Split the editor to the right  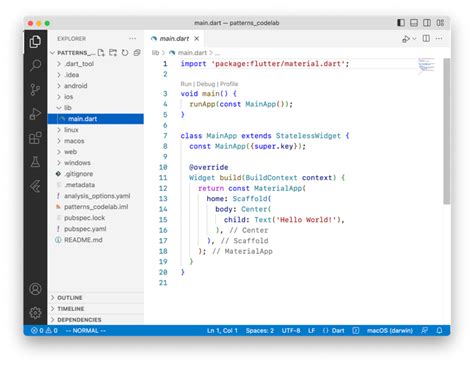pos(426,39)
